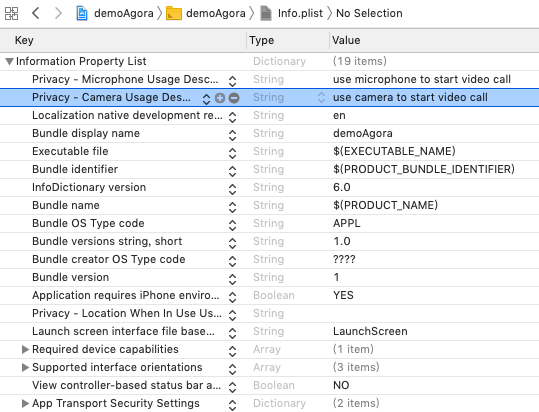Screen dimensions: 539x412
Task: Open the related items grid menu
Action: tap(11, 13)
